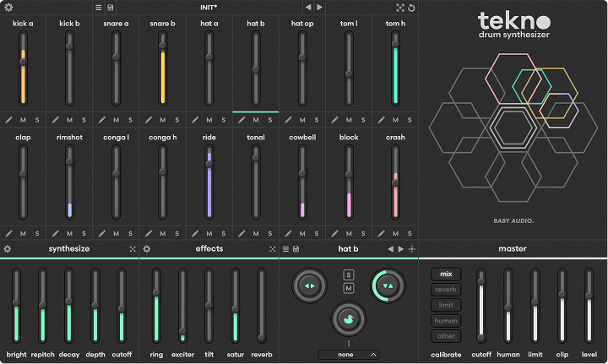The height and width of the screenshot is (364, 608).
Task: Click the effects section header
Action: point(209,249)
